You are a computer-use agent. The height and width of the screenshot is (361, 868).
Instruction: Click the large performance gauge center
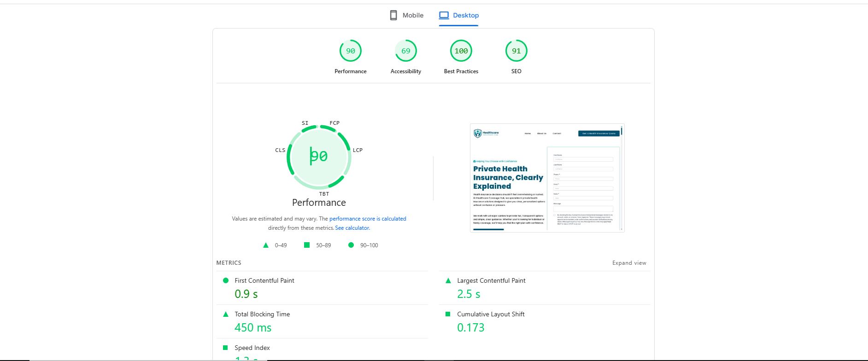[319, 157]
